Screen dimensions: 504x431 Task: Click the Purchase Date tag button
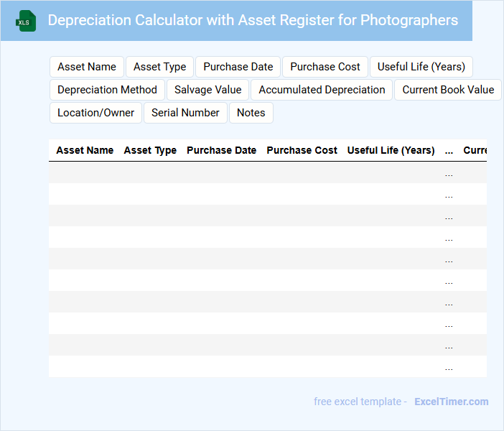(x=238, y=67)
